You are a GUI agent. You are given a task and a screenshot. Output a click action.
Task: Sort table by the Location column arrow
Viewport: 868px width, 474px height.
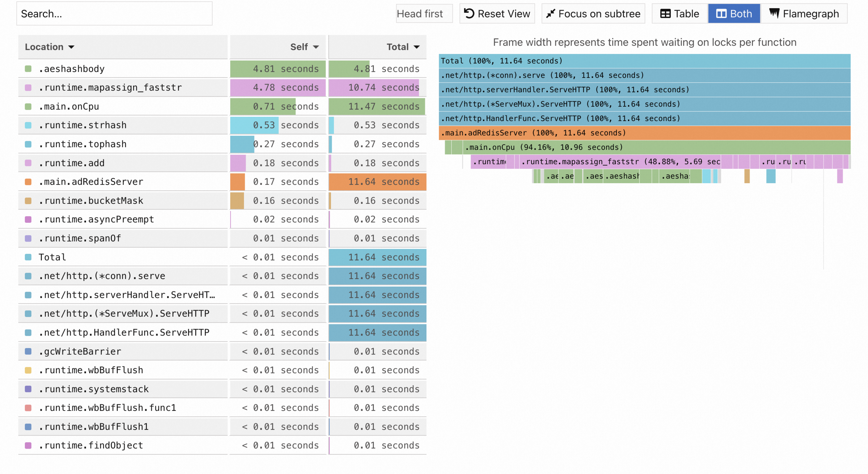coord(71,47)
